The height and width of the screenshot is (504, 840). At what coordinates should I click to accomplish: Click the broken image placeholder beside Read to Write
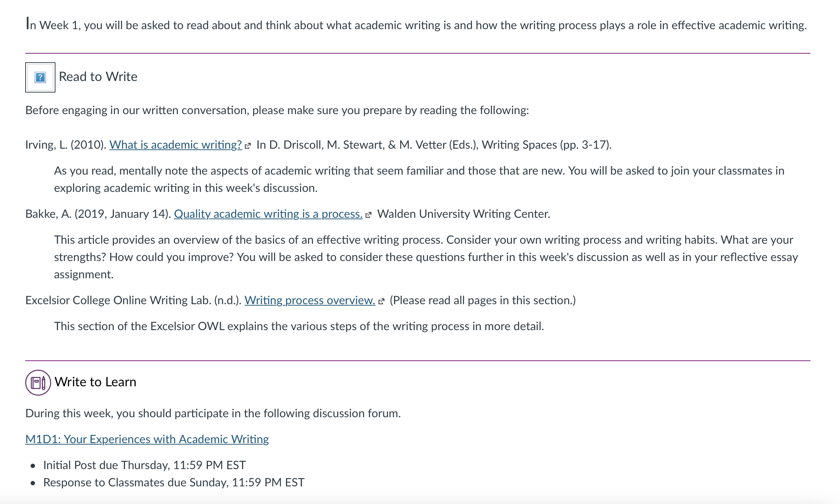pyautogui.click(x=40, y=77)
